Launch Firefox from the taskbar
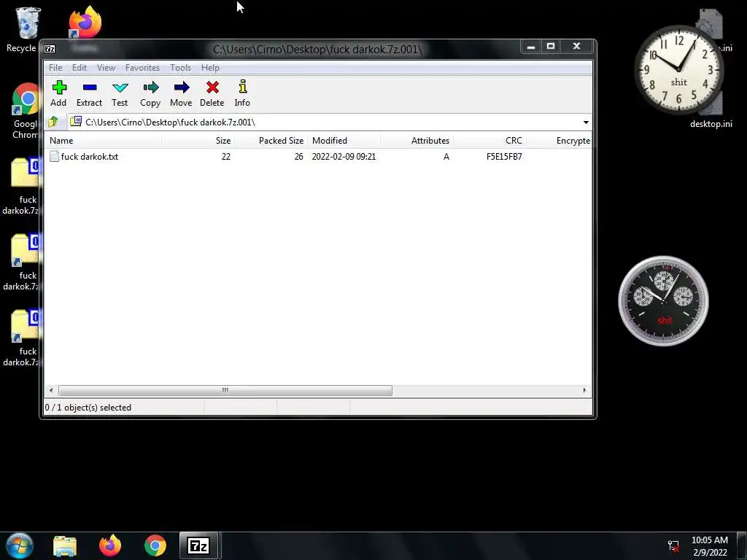 (110, 545)
